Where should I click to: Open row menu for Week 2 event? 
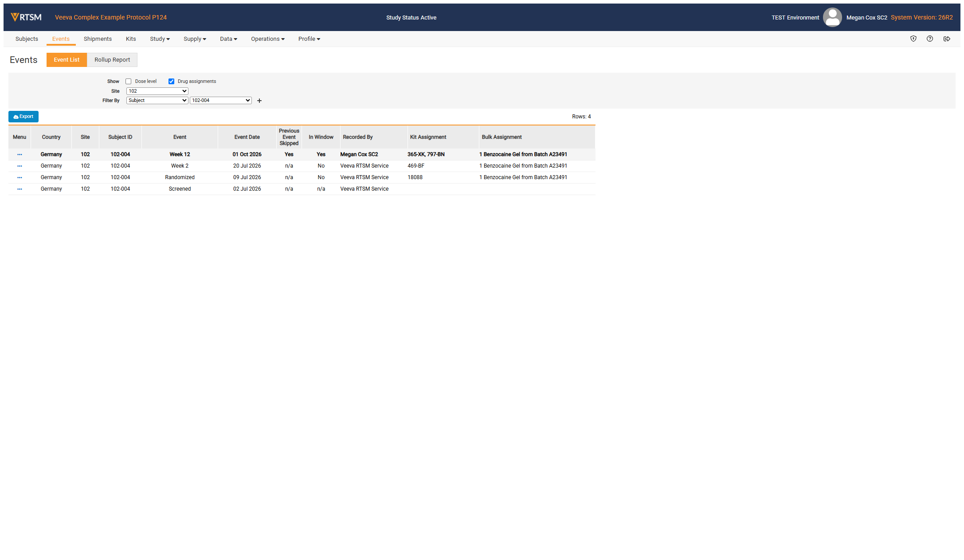click(20, 166)
